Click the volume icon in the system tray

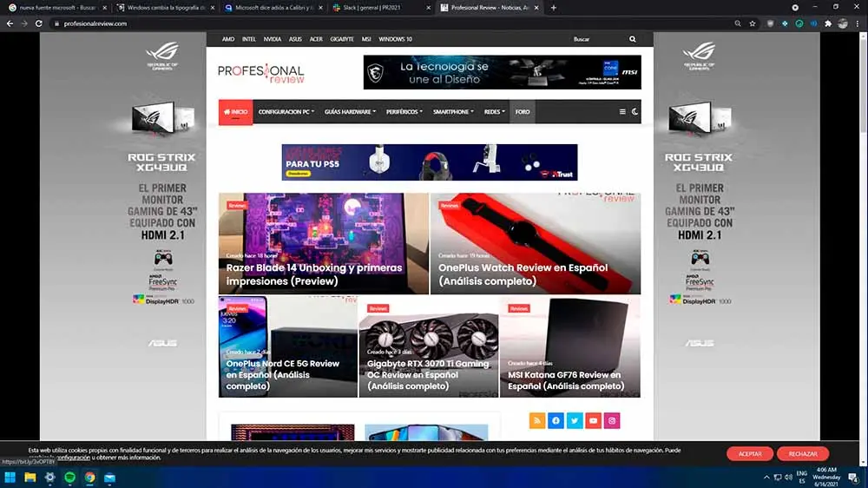tap(788, 477)
